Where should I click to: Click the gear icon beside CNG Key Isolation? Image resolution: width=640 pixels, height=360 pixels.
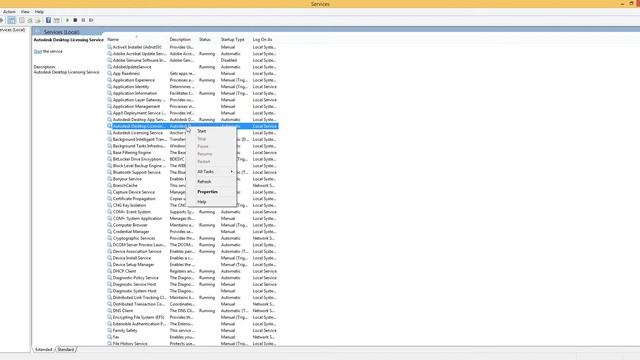[x=109, y=205]
